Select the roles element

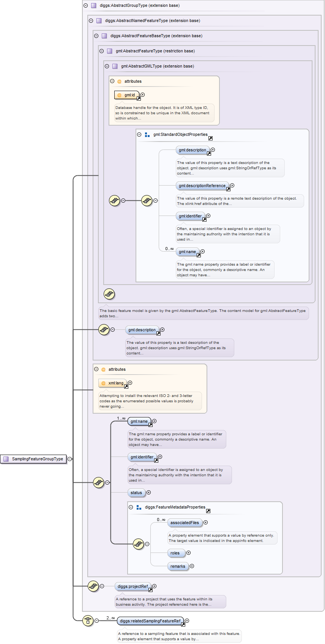pos(175,553)
